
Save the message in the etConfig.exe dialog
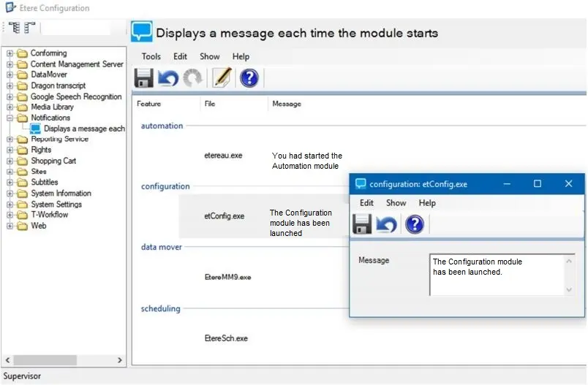[362, 224]
